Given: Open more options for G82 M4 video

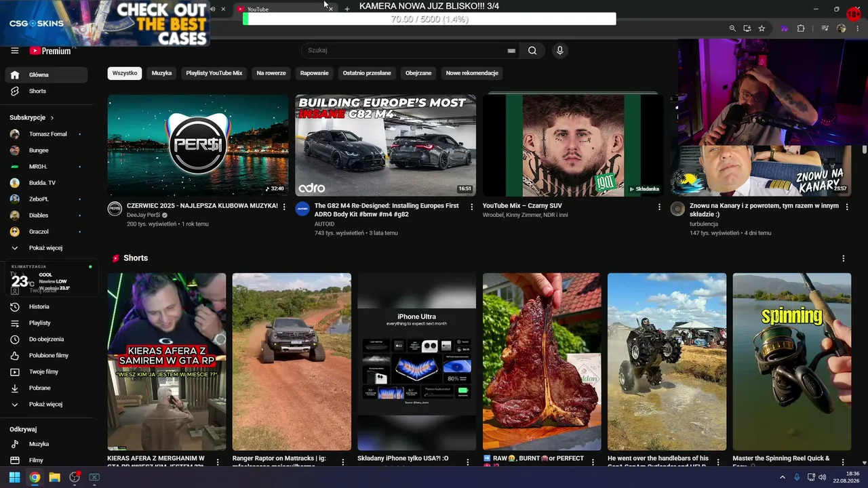Looking at the screenshot, I should coord(471,207).
